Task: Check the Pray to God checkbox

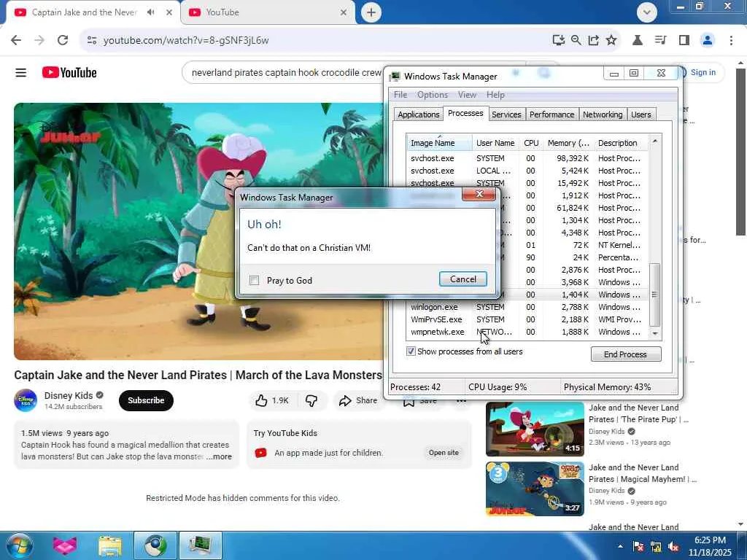Action: (255, 280)
